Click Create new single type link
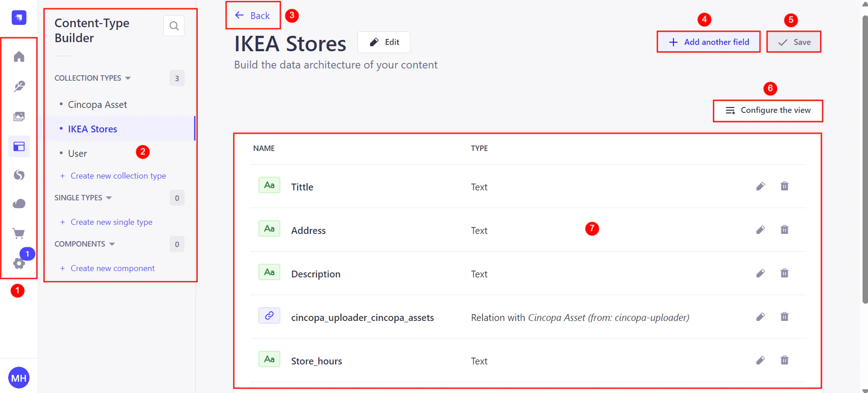 click(107, 222)
